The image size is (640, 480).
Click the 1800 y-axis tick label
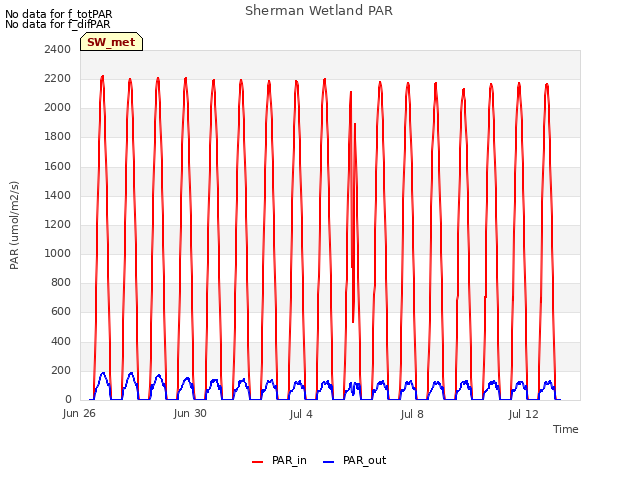(58, 137)
